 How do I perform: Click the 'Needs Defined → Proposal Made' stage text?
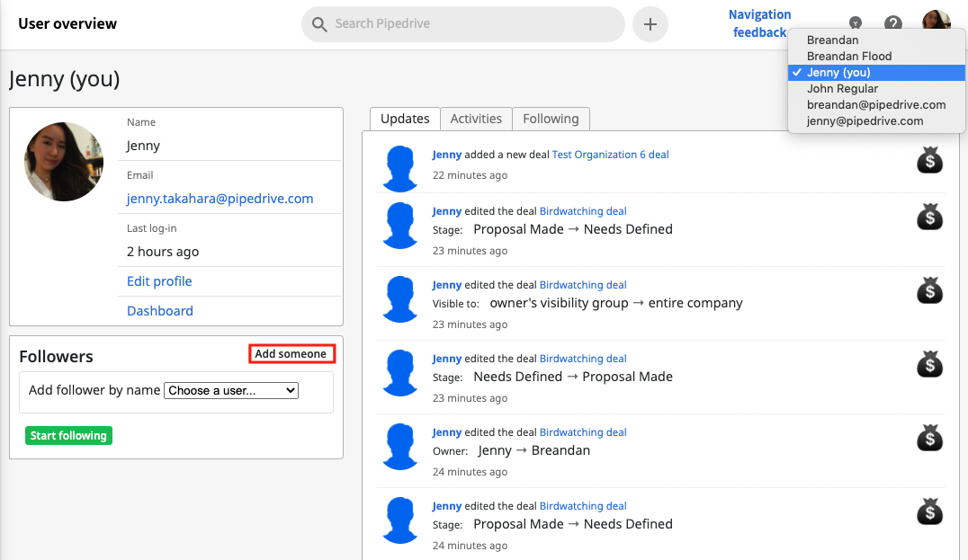573,377
